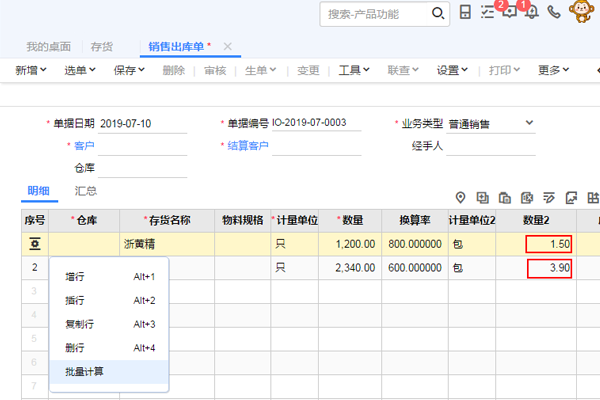Close the 销售出库单 tab
This screenshot has height=400, width=600.
click(228, 46)
